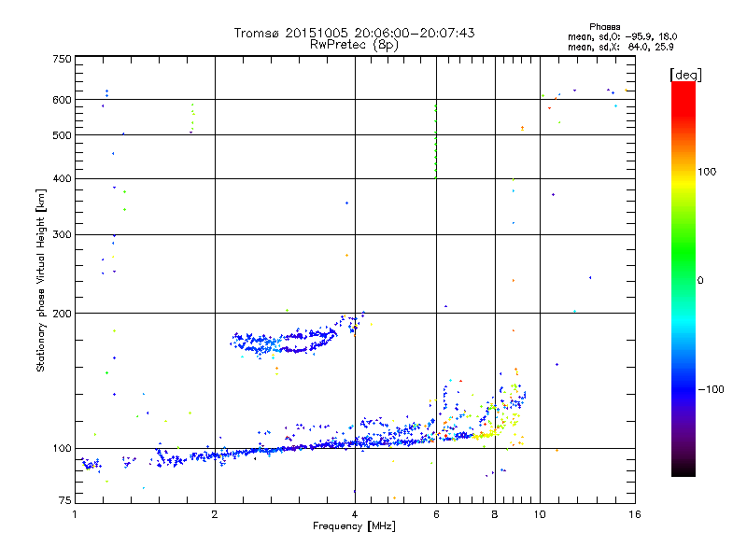
Task: Click the '[deg]' colorbar unit label
Action: [x=685, y=75]
